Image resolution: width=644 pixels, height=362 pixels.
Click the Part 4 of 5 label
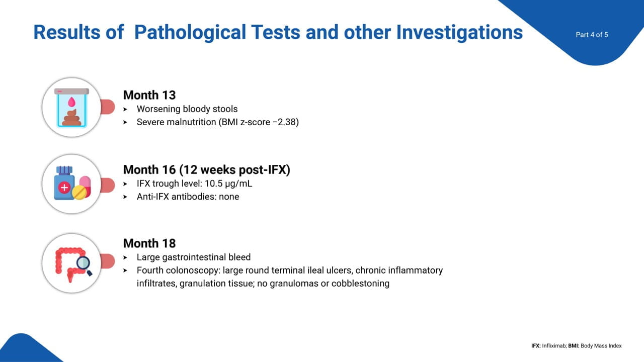tap(592, 35)
